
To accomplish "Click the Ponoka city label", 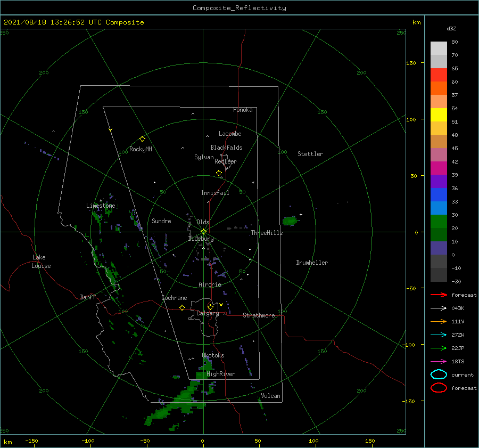I will pyautogui.click(x=243, y=110).
